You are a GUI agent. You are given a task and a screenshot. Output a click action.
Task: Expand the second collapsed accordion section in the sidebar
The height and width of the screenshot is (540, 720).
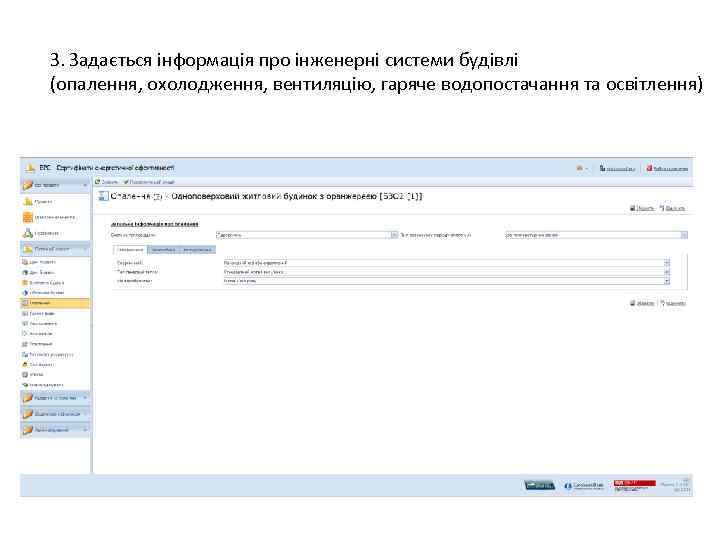pos(55,414)
